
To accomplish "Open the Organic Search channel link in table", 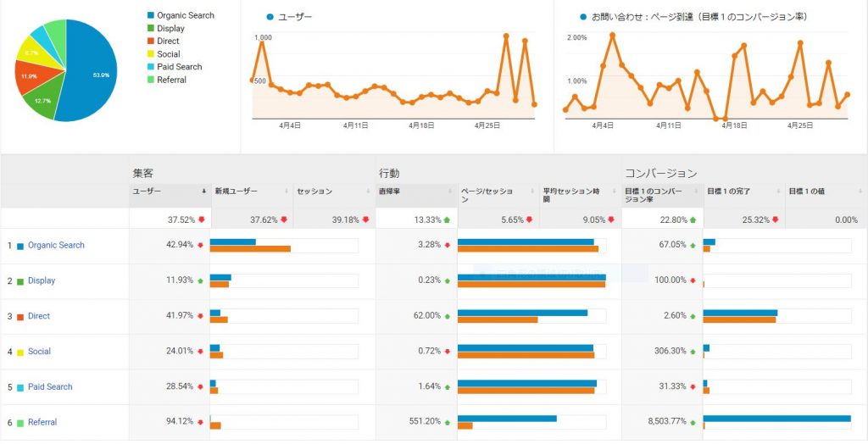I will pyautogui.click(x=56, y=246).
